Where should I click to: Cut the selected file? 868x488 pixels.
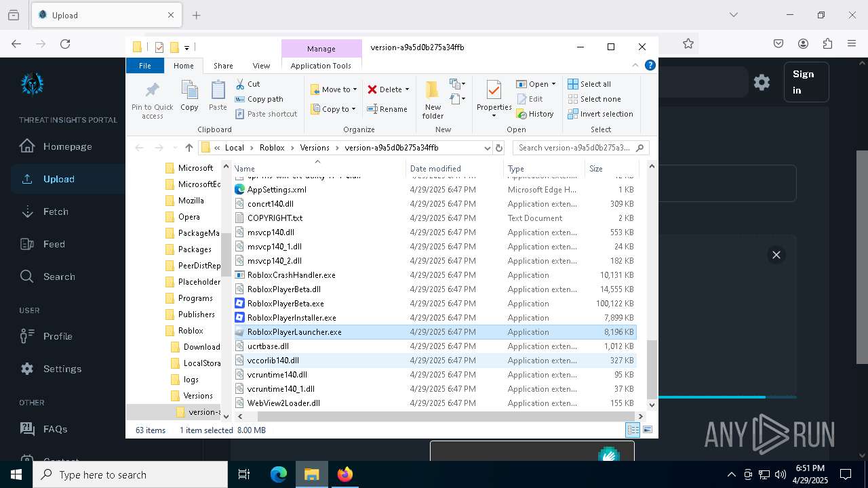[x=248, y=84]
